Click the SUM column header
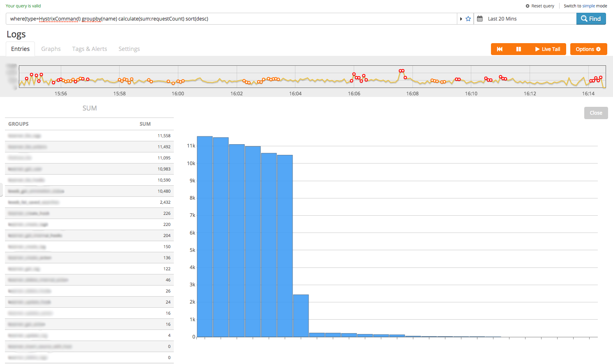This screenshot has width=613, height=364. (x=145, y=124)
